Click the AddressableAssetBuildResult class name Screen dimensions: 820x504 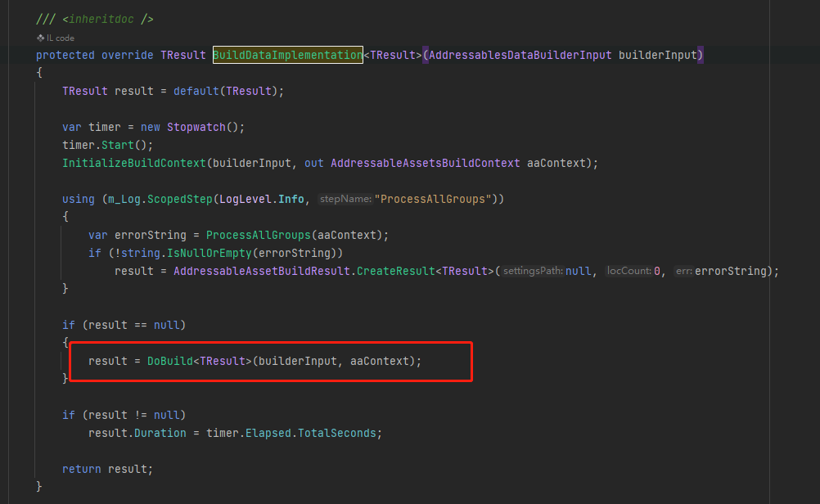click(x=262, y=272)
